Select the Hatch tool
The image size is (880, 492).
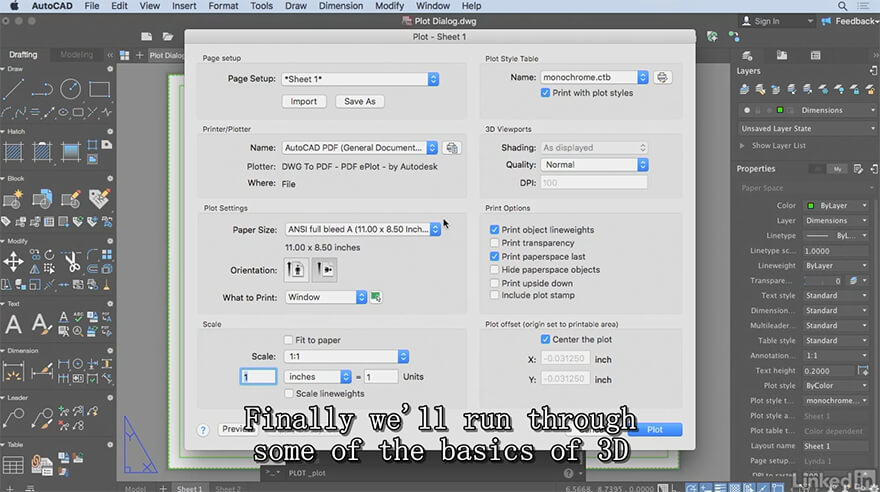tap(13, 152)
